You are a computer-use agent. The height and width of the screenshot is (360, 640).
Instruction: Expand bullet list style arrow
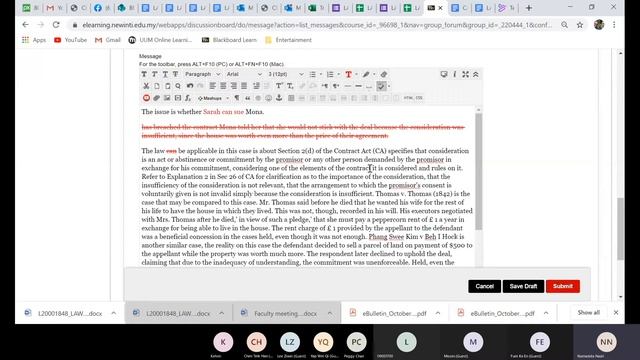(320, 74)
